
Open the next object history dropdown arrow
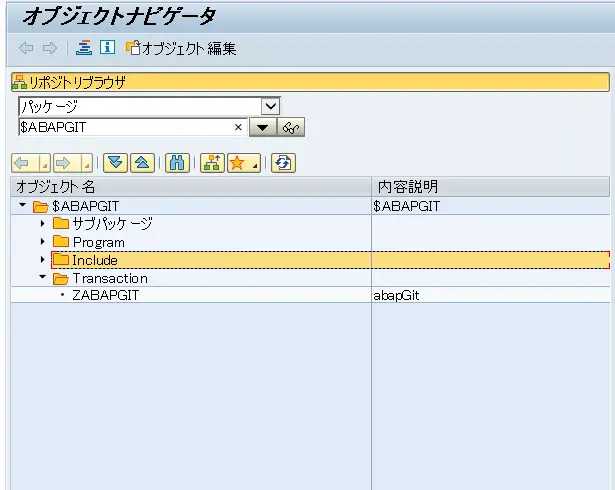point(87,163)
